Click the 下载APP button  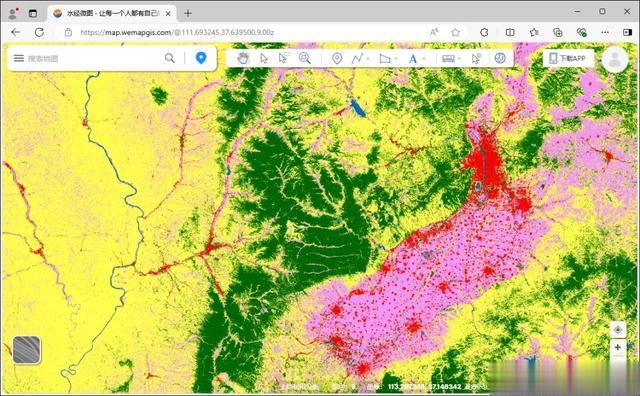(568, 58)
